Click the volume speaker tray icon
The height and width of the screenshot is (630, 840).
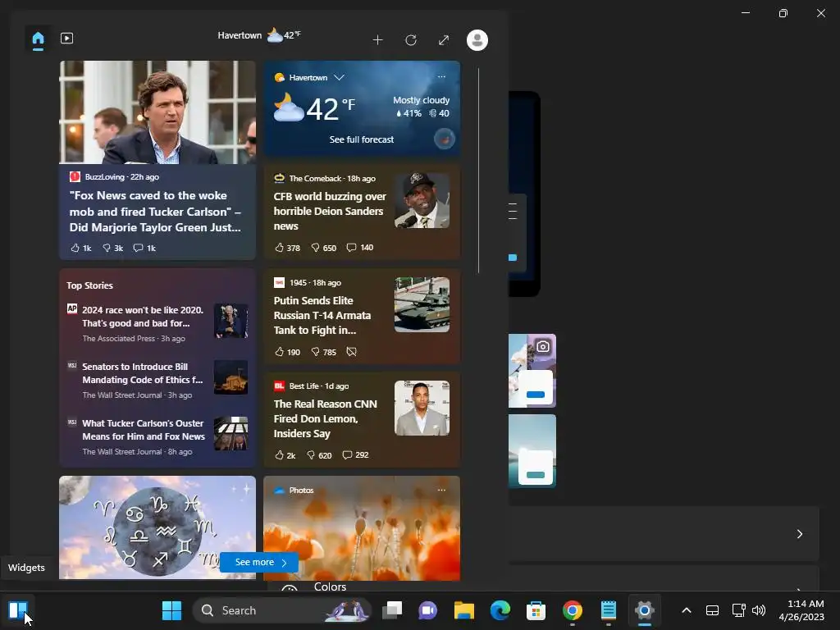pyautogui.click(x=759, y=610)
